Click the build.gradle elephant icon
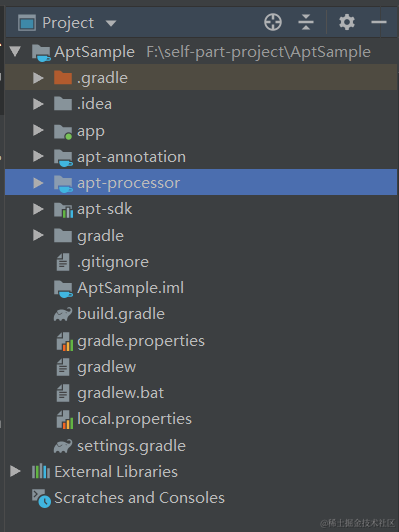The height and width of the screenshot is (532, 399). pos(63,314)
